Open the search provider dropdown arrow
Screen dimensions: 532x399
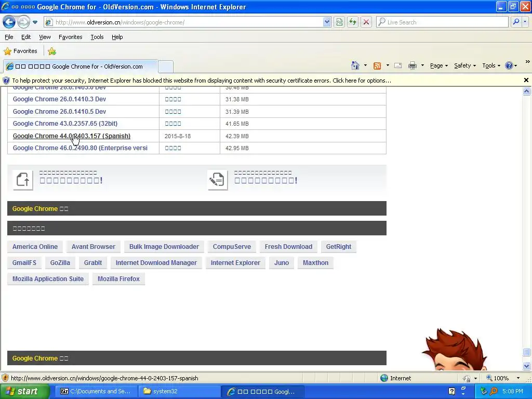(x=525, y=22)
